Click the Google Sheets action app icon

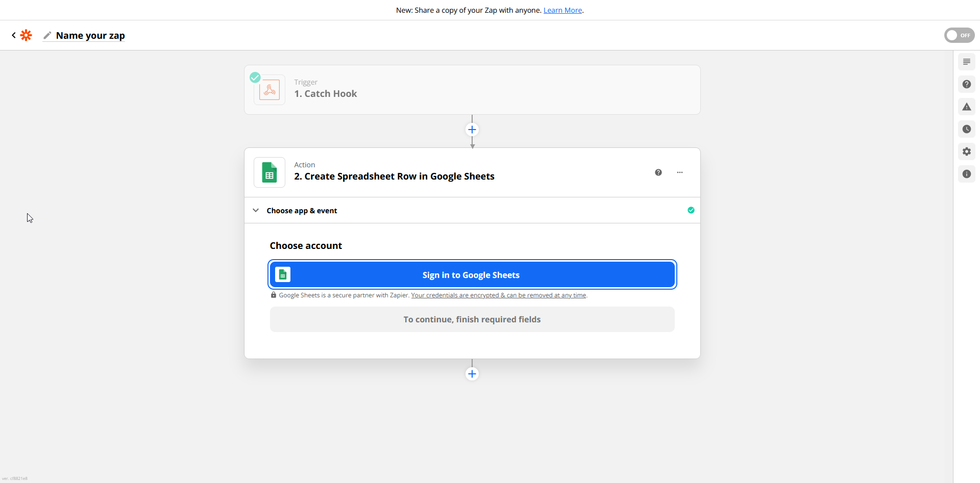tap(269, 172)
